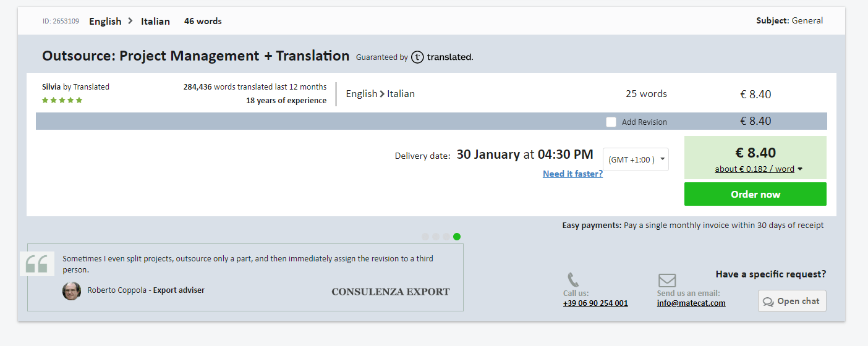Click the large quotation mark icon

click(x=37, y=264)
